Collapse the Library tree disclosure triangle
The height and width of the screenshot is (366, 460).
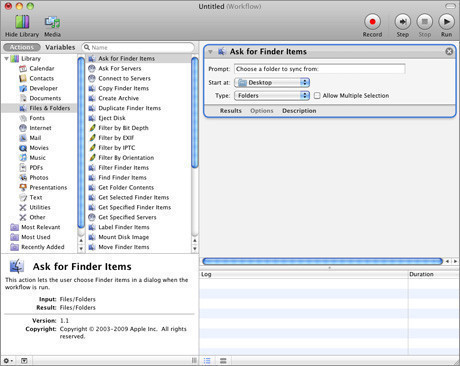(6, 59)
